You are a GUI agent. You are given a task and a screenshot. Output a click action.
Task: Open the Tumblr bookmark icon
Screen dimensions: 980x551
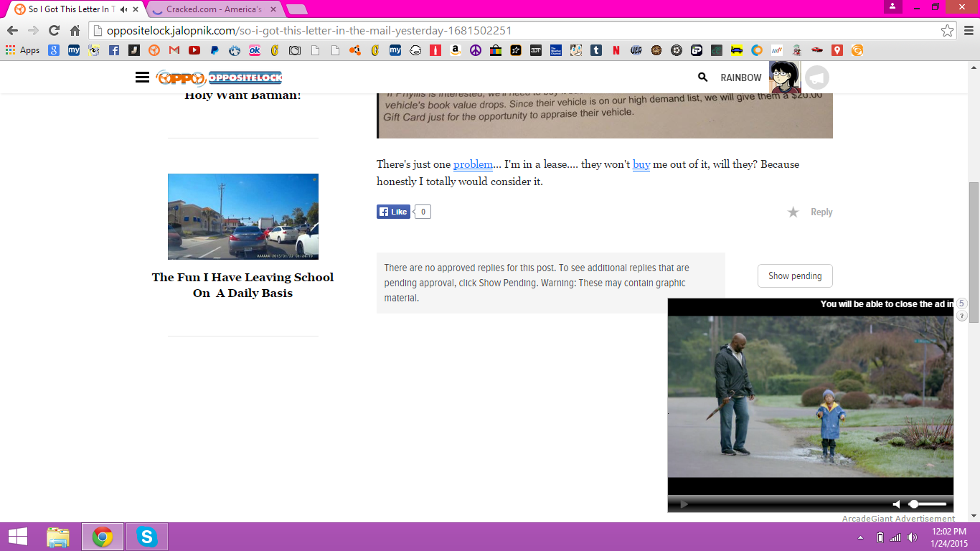596,50
